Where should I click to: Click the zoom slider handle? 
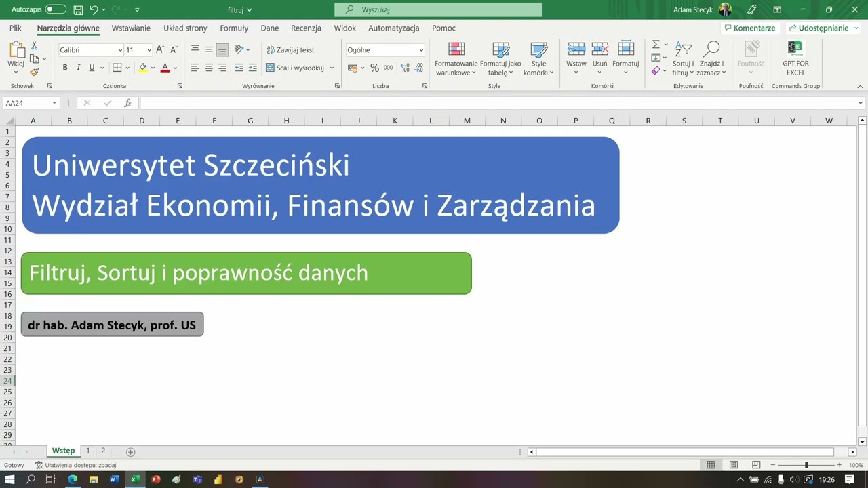click(x=806, y=465)
